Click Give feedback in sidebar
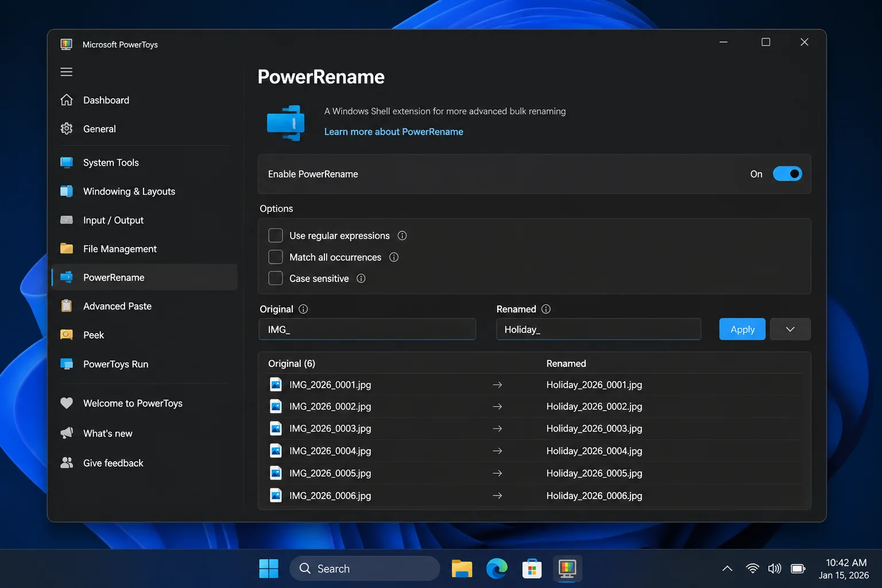882x588 pixels. (x=144, y=463)
